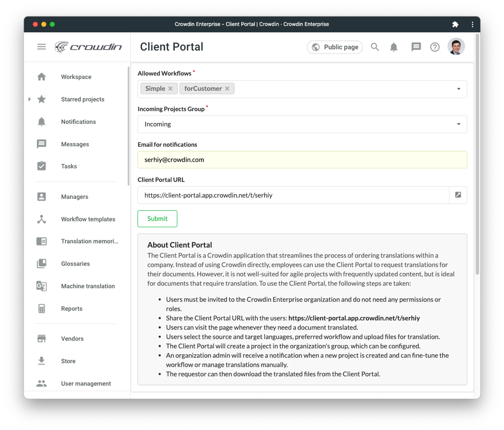
Task: Open the help question mark icon
Action: pos(435,47)
